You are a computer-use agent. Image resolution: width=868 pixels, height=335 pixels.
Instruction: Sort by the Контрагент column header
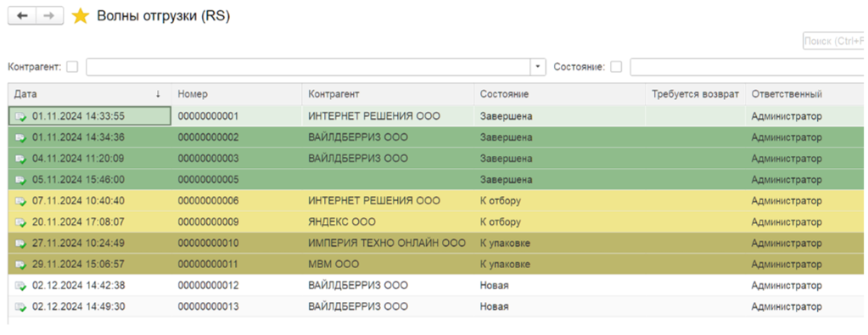click(388, 94)
